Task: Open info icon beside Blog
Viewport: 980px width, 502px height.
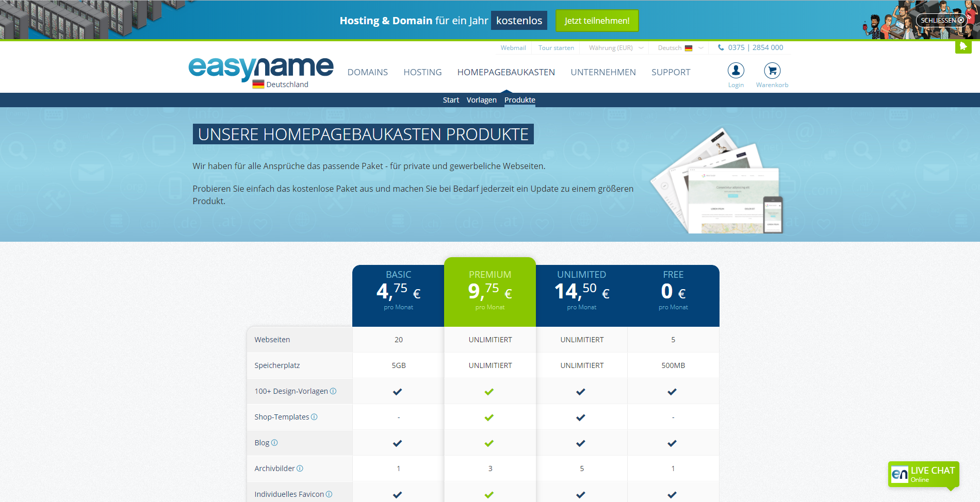Action: pos(274,443)
